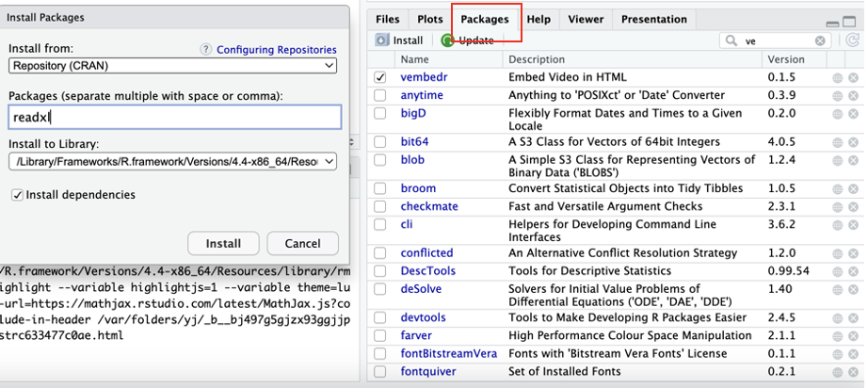Switch to the Plots tab
This screenshot has height=388, width=868.
point(429,19)
